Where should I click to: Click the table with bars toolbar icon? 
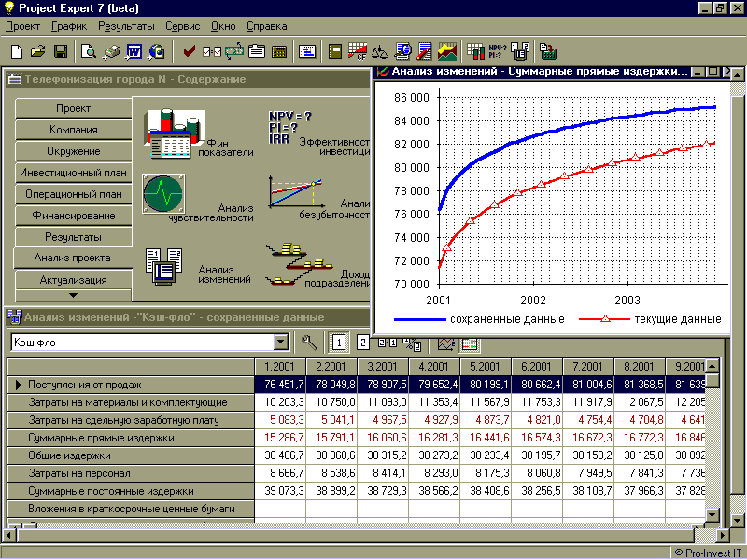pyautogui.click(x=475, y=51)
